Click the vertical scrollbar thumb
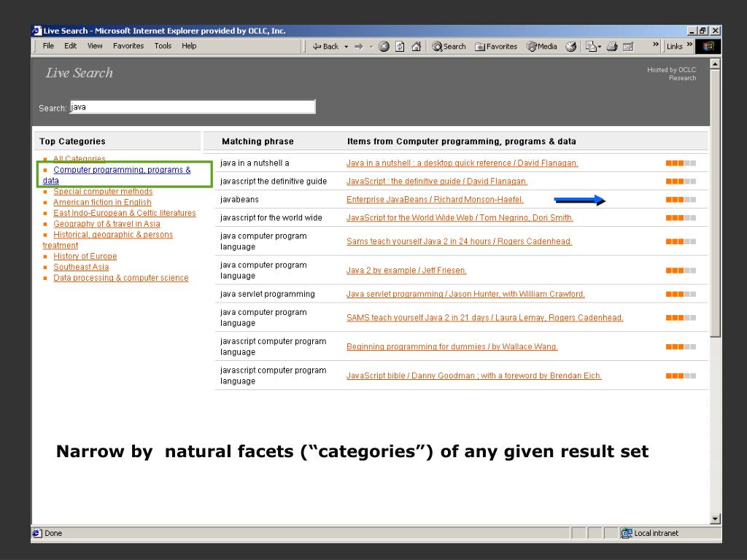This screenshot has width=747, height=560. [715, 203]
